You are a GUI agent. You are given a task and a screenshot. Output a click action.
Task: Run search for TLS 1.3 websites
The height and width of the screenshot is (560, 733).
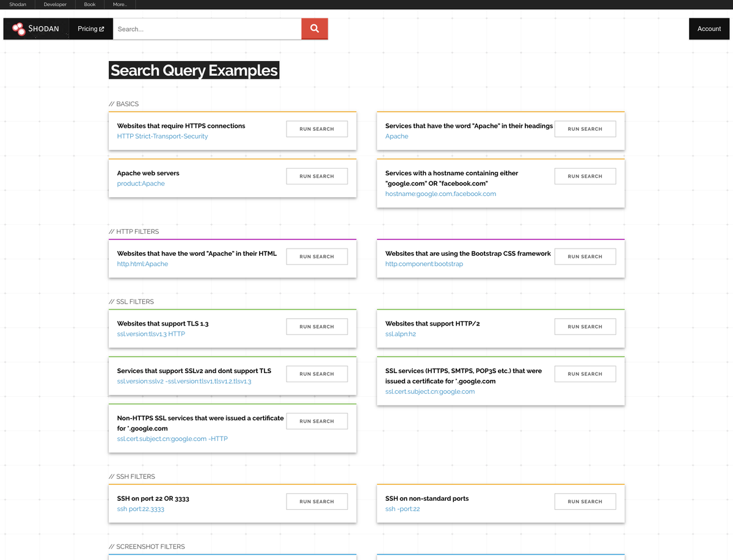(317, 327)
